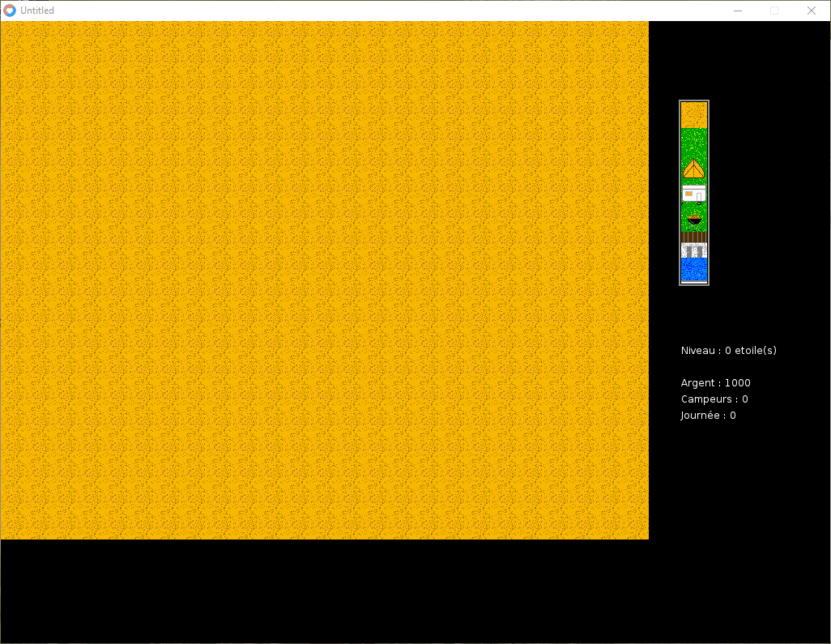Click the Niveau etoile(s) level text
This screenshot has width=831, height=644.
point(729,351)
